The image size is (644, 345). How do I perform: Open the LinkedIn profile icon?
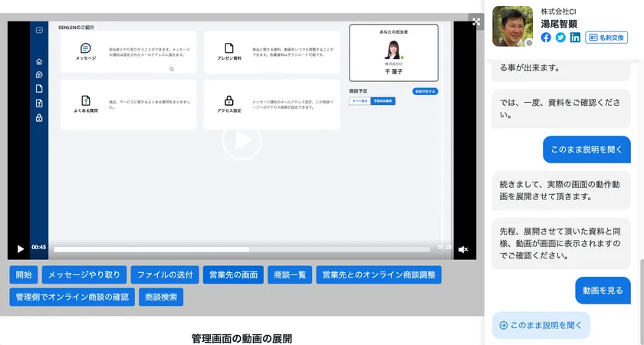click(x=575, y=38)
